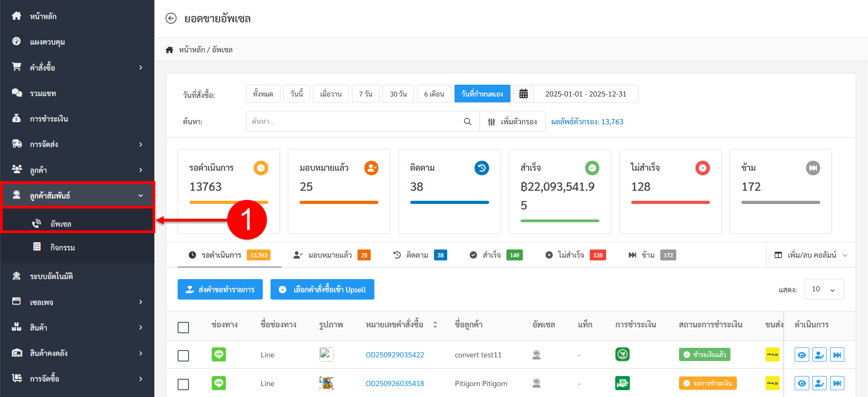Open order link OD250926035418
This screenshot has height=397, width=868.
(394, 383)
